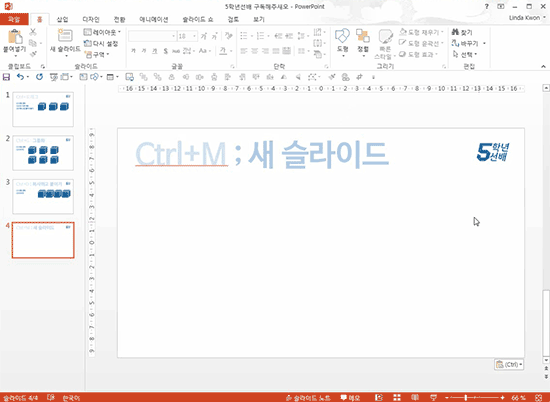Image resolution: width=550 pixels, height=402 pixels.
Task: Expand the Layout (레이아웃) dropdown
Action: (x=102, y=32)
